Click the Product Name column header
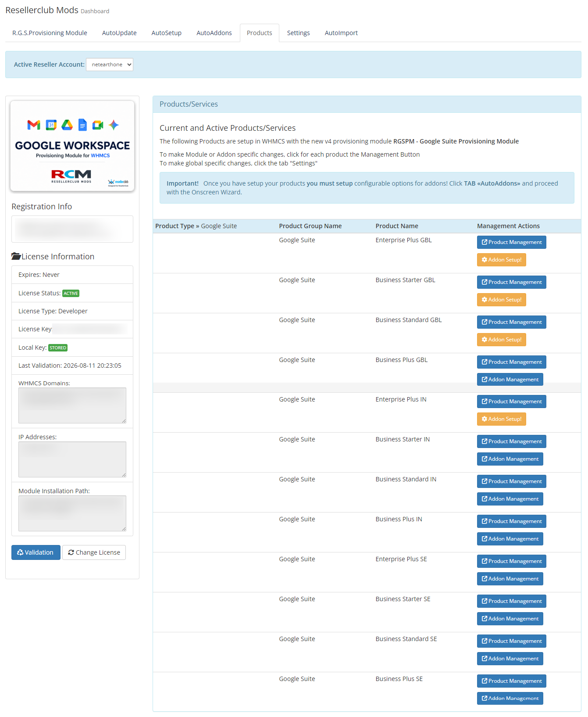 [397, 226]
